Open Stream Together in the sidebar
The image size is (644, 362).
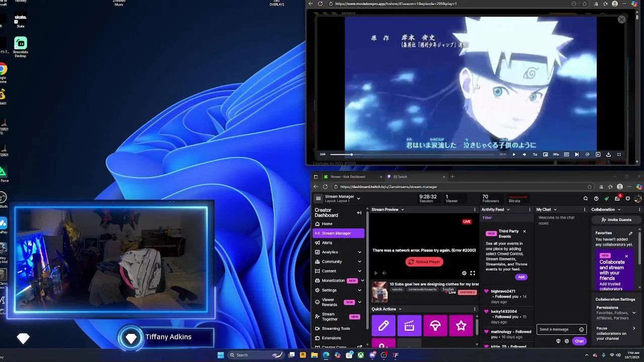(x=338, y=317)
